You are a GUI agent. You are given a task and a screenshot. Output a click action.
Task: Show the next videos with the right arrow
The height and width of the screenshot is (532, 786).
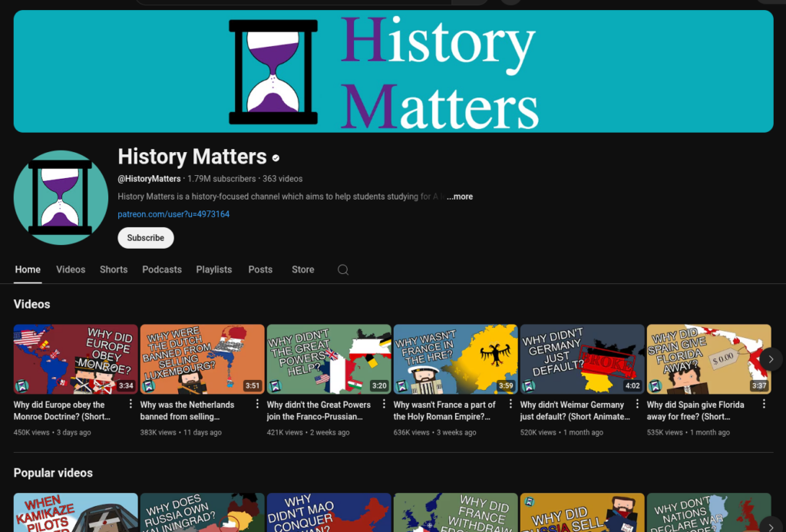pos(771,359)
